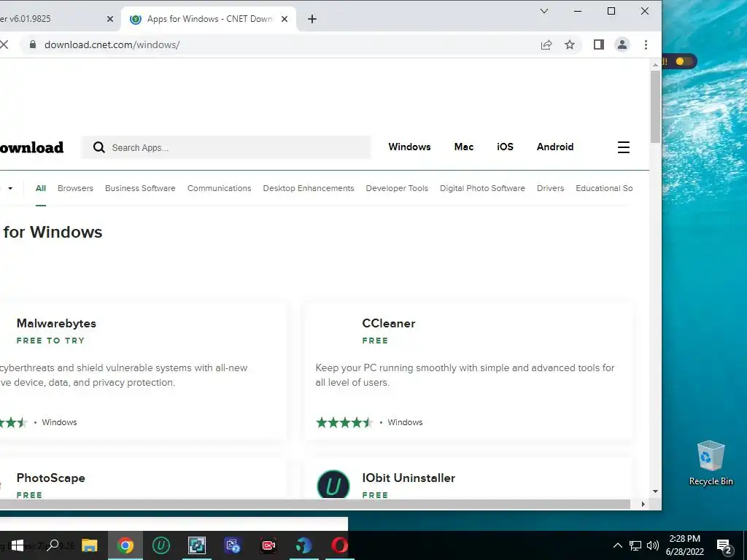Viewport: 747px width, 560px height.
Task: Open Chrome side panel icon
Action: click(x=599, y=44)
